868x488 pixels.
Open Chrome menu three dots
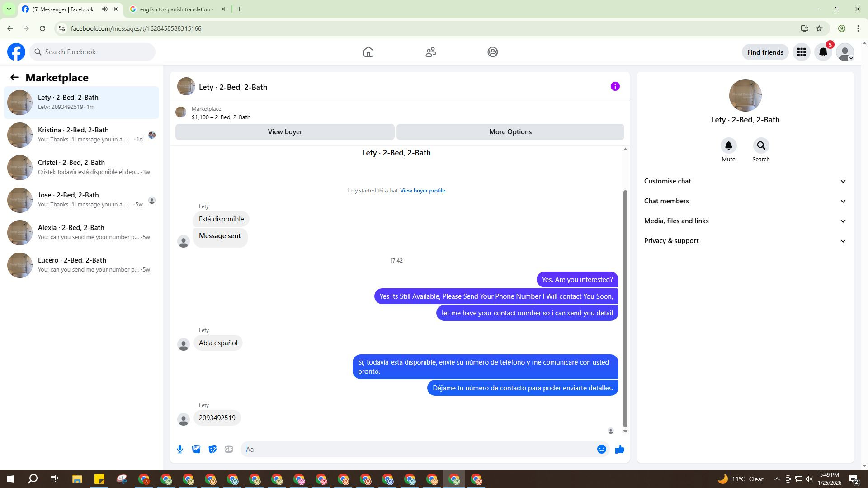tap(858, 28)
